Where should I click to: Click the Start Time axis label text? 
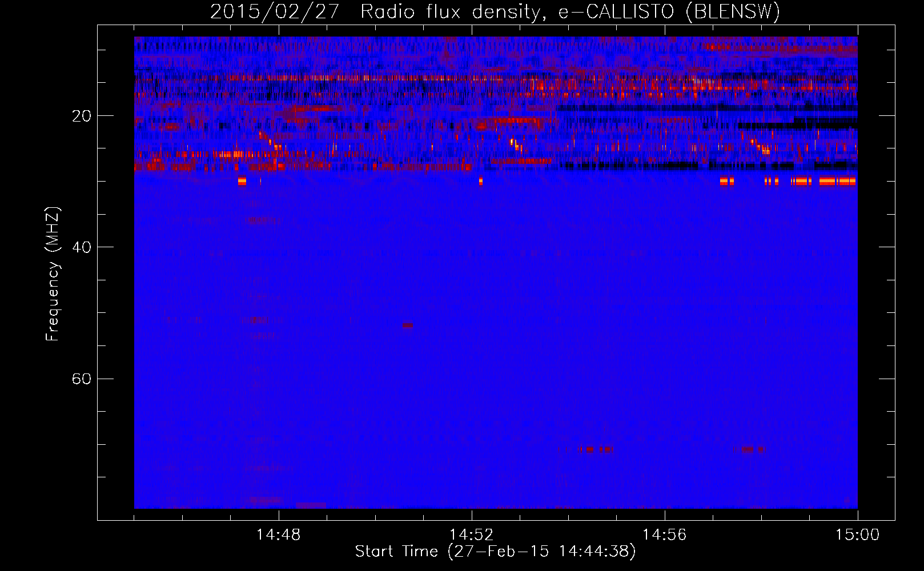495,552
